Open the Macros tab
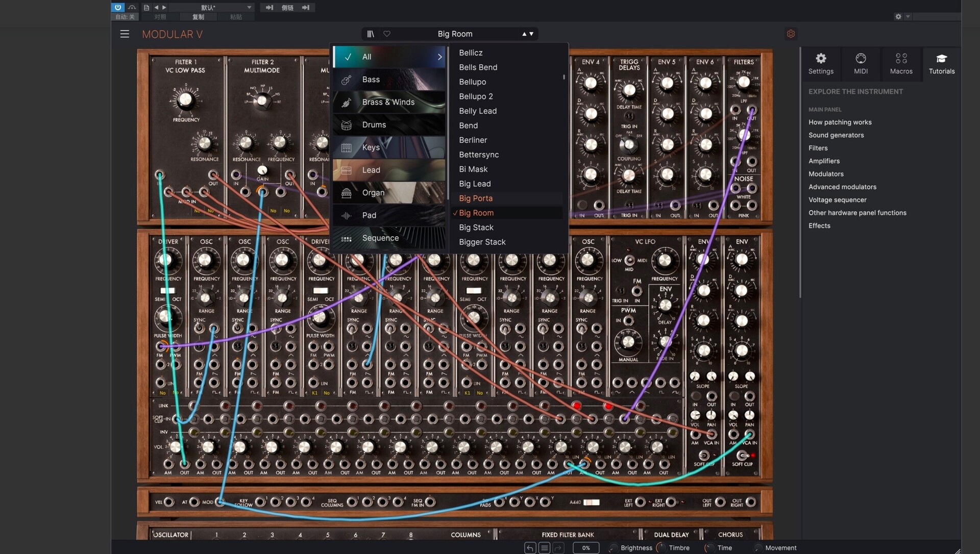The width and height of the screenshot is (980, 554). 901,64
